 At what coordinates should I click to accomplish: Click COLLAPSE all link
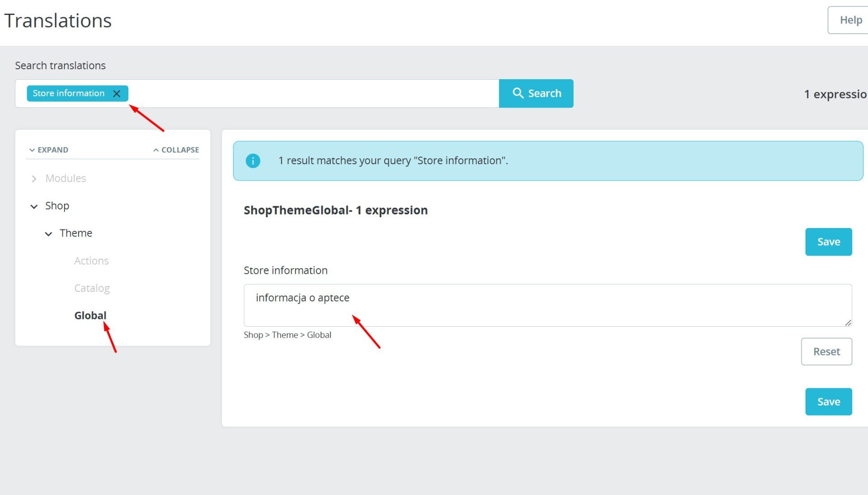pyautogui.click(x=176, y=150)
